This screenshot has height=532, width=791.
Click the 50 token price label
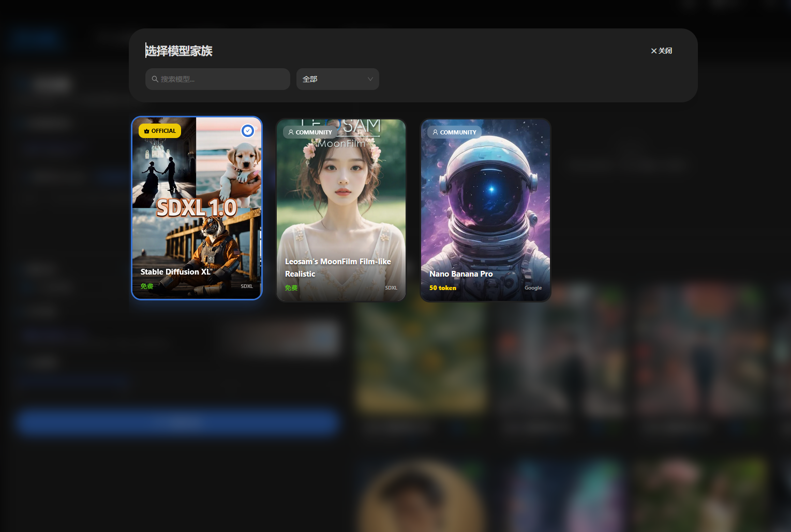coord(443,287)
